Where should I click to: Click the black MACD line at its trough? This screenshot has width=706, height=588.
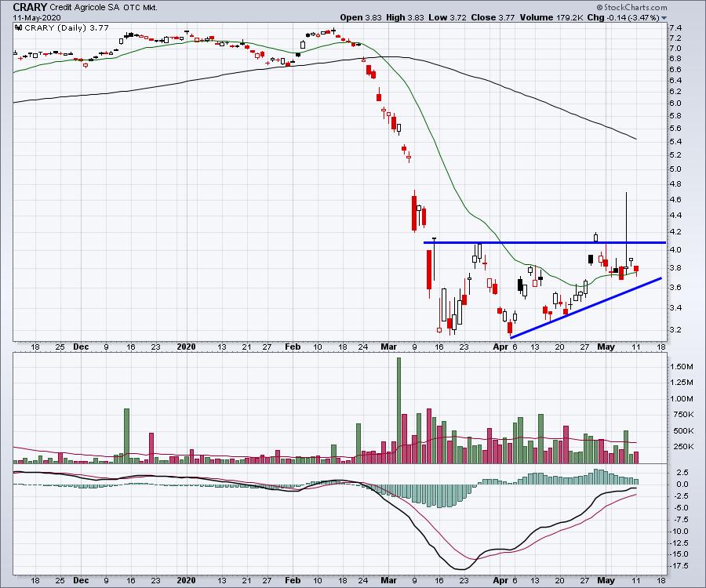click(461, 568)
